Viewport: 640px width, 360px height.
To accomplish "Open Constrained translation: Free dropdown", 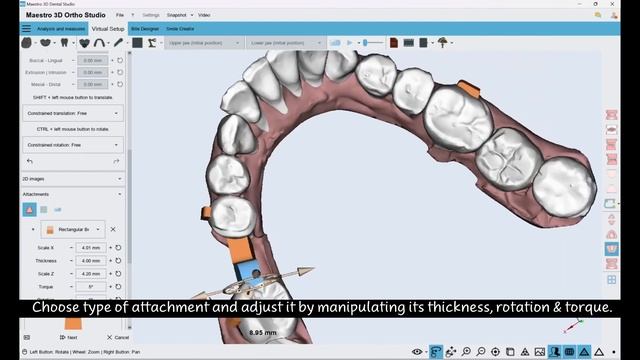I will click(x=73, y=113).
